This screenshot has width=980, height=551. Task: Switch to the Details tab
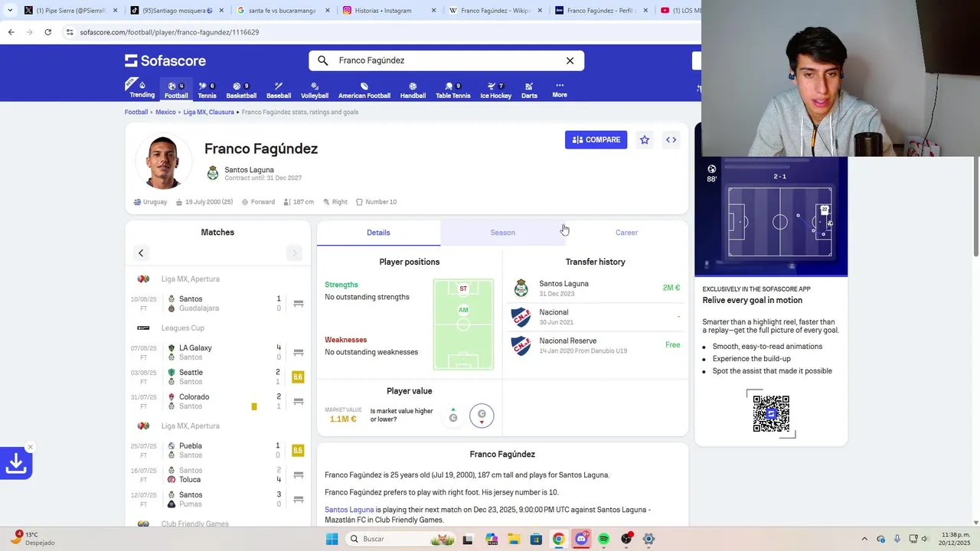pyautogui.click(x=378, y=233)
